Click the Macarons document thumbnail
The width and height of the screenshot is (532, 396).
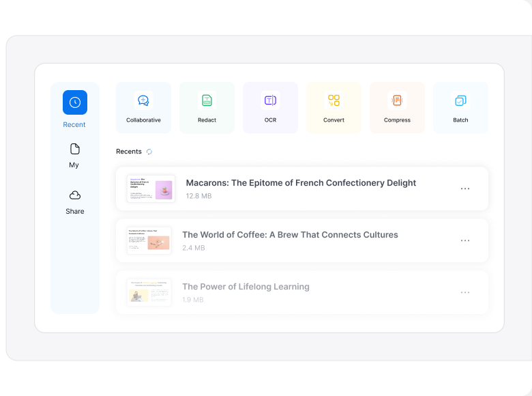151,188
